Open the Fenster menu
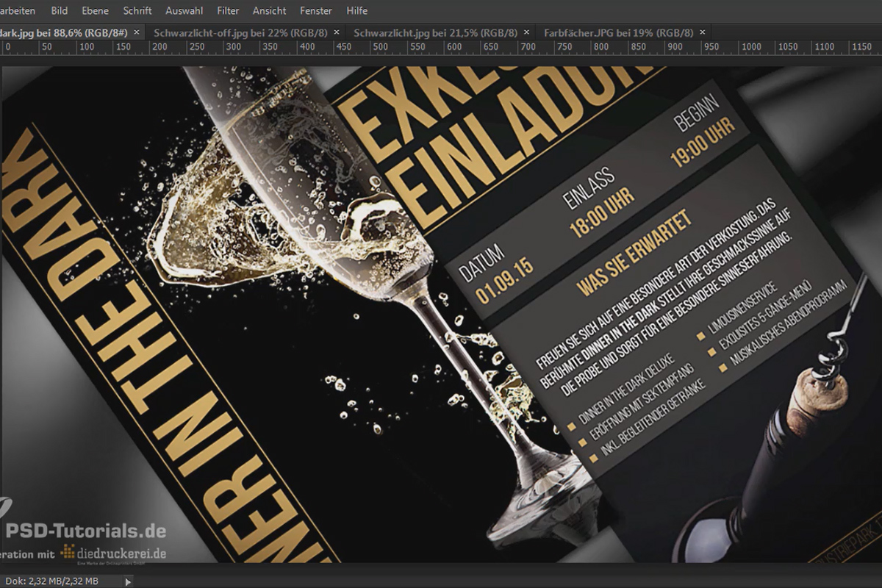Image resolution: width=882 pixels, height=588 pixels. [x=316, y=11]
